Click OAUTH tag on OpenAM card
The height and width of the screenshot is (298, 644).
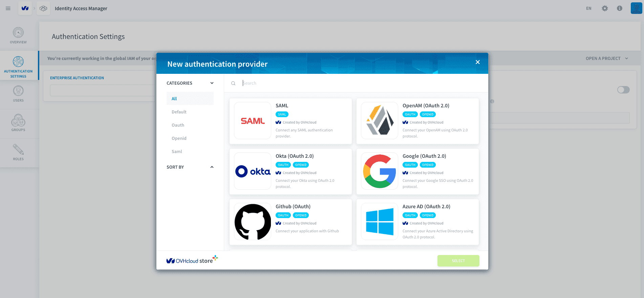[x=410, y=114]
